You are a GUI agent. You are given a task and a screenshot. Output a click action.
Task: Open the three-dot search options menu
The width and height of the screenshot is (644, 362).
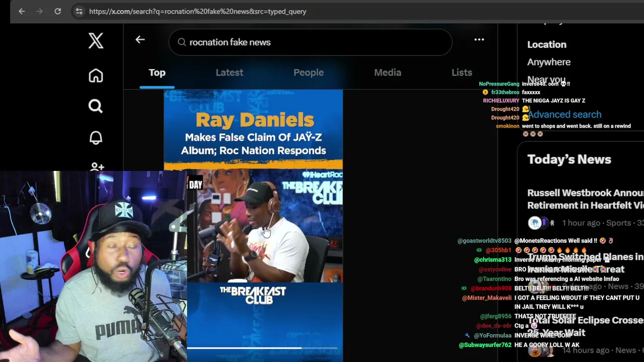point(479,39)
